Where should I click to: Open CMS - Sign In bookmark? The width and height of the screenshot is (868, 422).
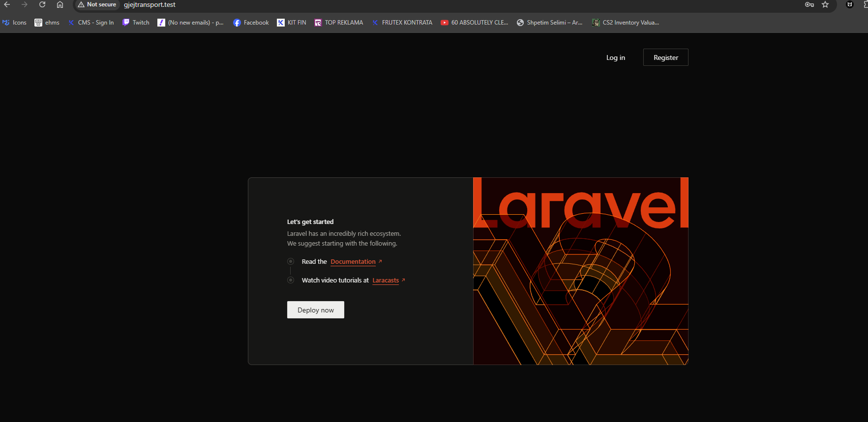[91, 23]
